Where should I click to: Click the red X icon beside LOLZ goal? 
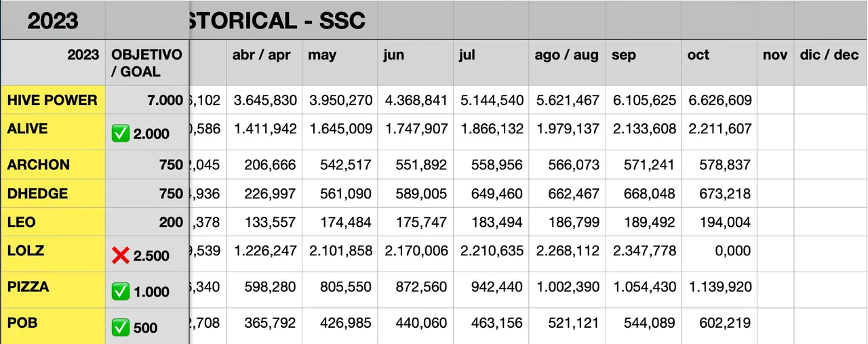121,255
